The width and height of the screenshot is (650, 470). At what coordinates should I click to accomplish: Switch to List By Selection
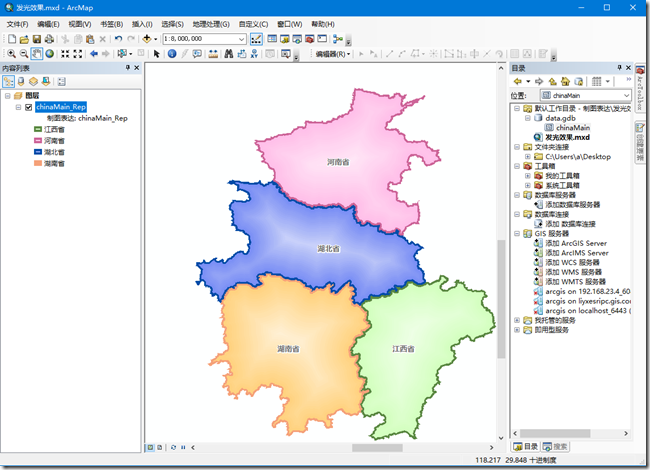[46, 81]
